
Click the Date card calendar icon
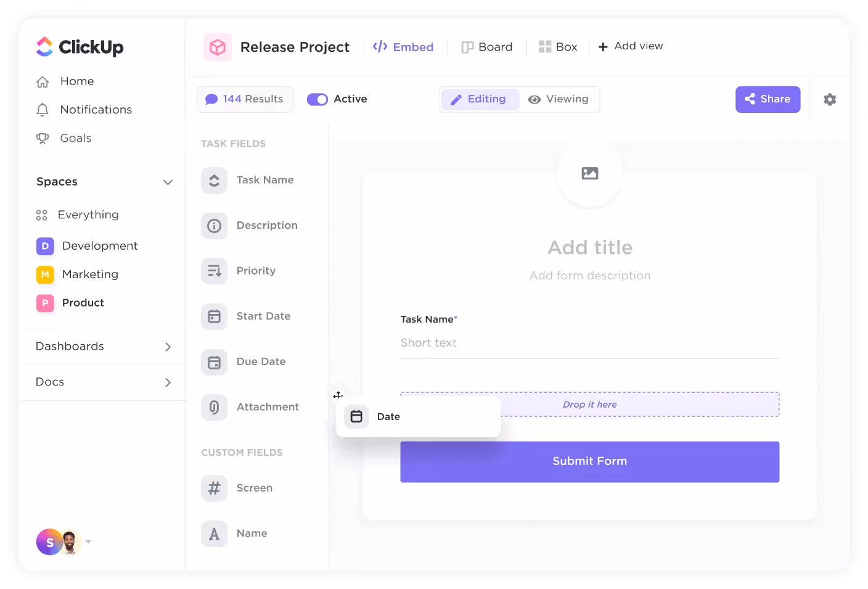[x=356, y=417]
